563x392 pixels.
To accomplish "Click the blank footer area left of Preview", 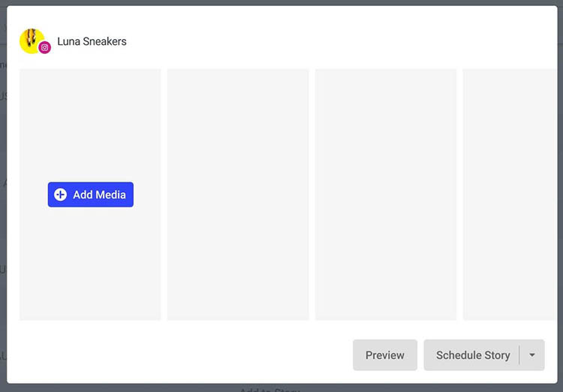I will tap(179, 355).
